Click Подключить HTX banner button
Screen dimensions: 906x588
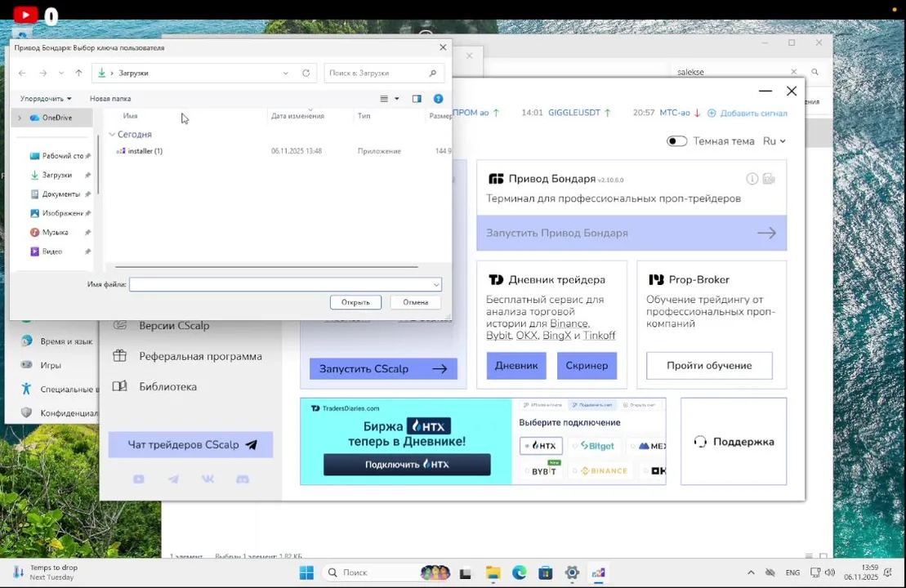click(407, 465)
